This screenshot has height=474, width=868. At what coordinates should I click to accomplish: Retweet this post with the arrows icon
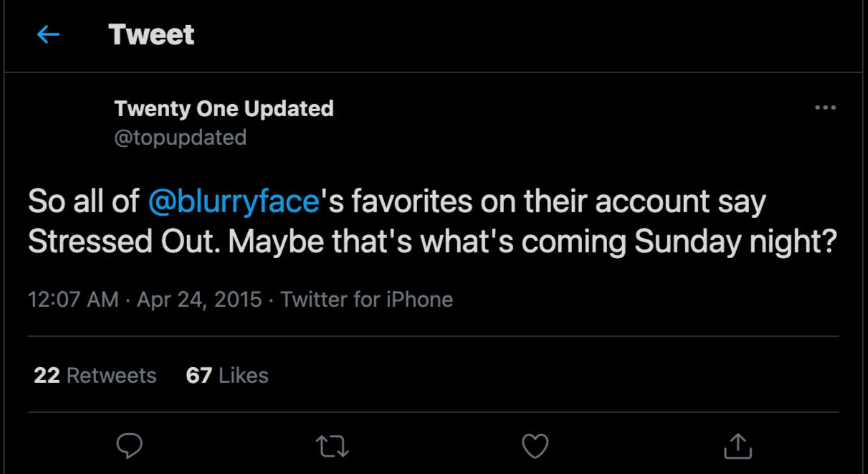tap(333, 446)
